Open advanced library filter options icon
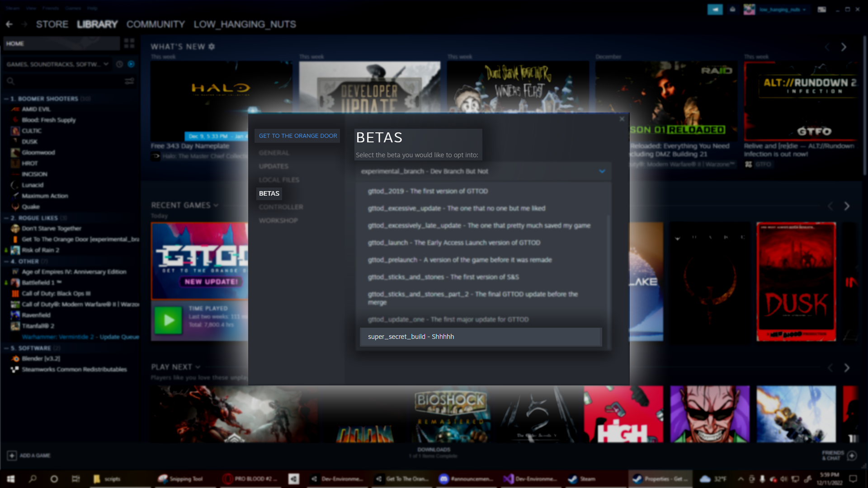This screenshot has height=488, width=868. (129, 81)
